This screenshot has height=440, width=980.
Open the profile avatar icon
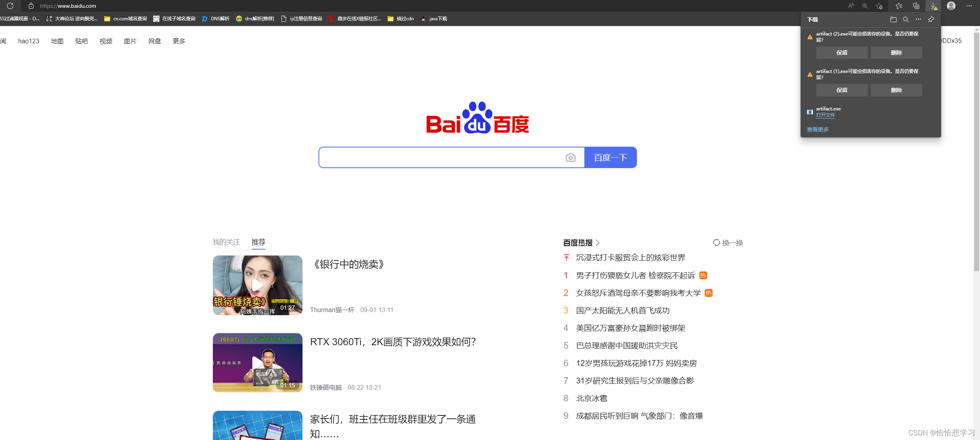951,6
